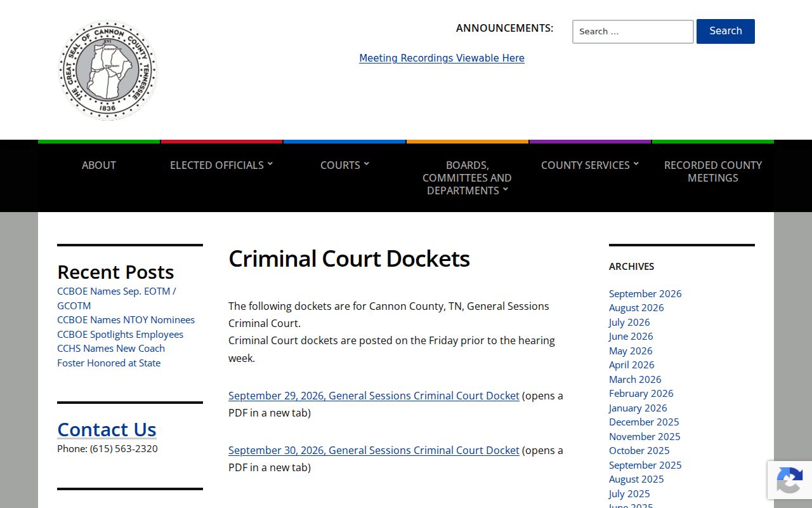Open the August 2026 archive
The height and width of the screenshot is (508, 812).
[636, 308]
